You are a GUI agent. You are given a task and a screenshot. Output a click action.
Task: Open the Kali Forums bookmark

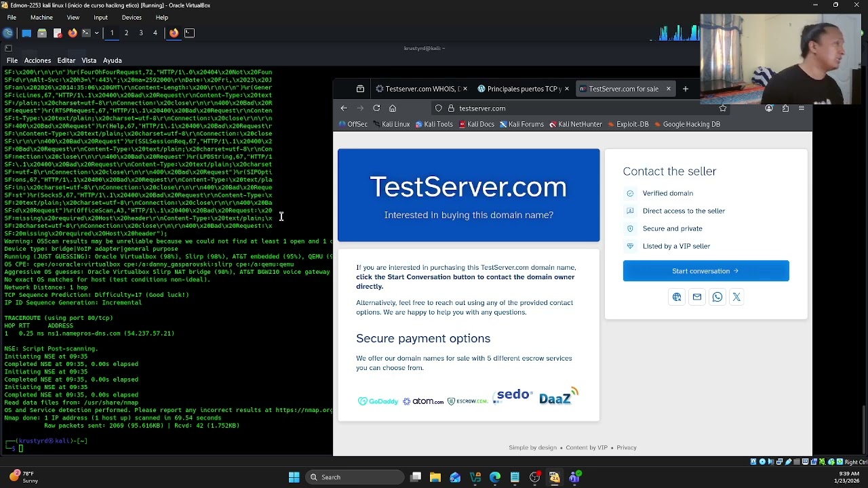pos(522,124)
